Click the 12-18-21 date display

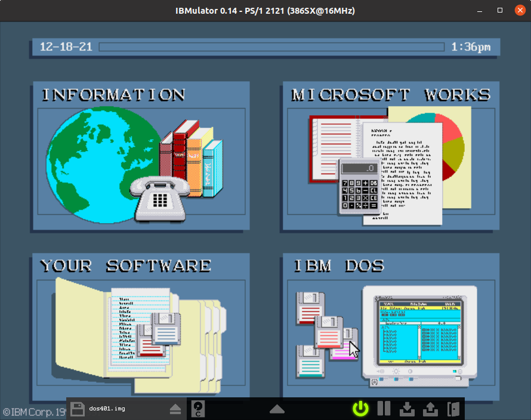(x=66, y=47)
